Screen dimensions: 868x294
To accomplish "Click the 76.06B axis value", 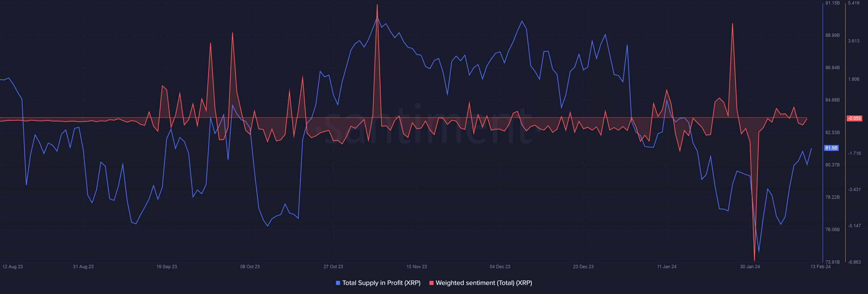I will pos(832,230).
